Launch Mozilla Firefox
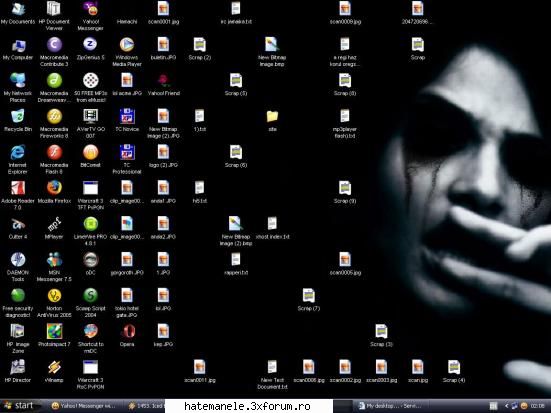This screenshot has width=551, height=413. [x=54, y=192]
